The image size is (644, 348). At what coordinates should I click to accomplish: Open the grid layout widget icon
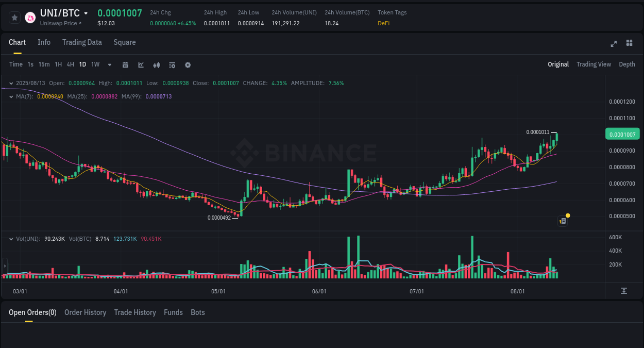point(629,44)
